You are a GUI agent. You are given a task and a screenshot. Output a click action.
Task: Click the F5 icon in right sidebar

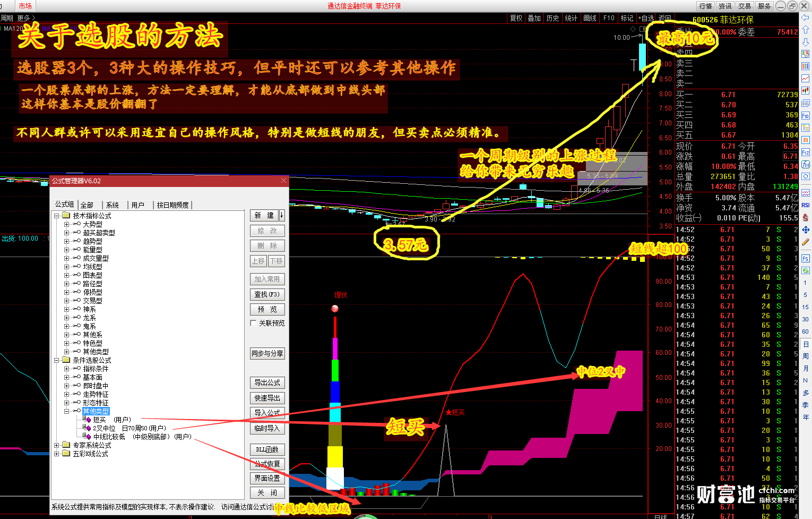806,259
